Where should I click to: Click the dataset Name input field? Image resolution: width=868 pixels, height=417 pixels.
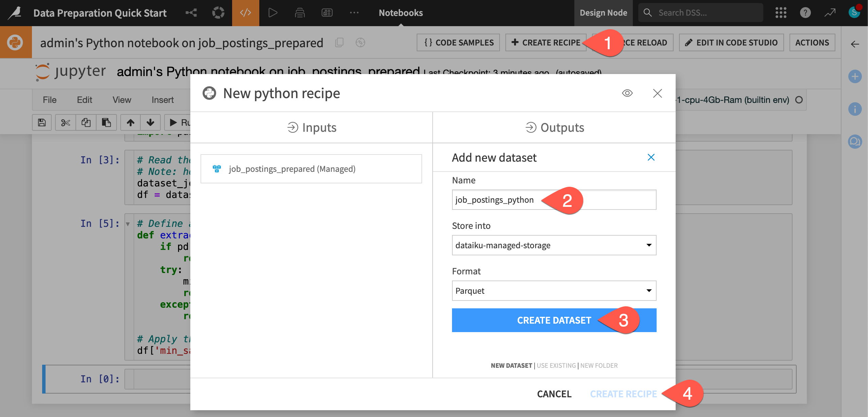tap(554, 200)
